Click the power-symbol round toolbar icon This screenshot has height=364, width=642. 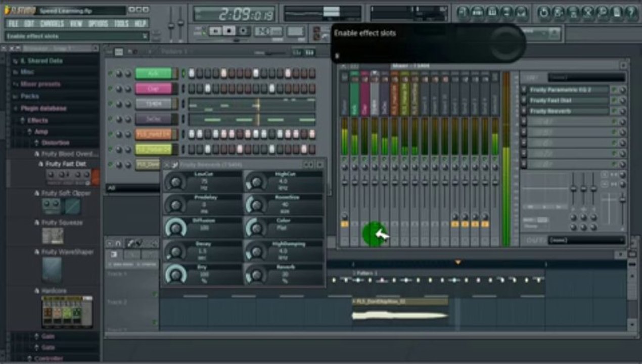point(543,13)
